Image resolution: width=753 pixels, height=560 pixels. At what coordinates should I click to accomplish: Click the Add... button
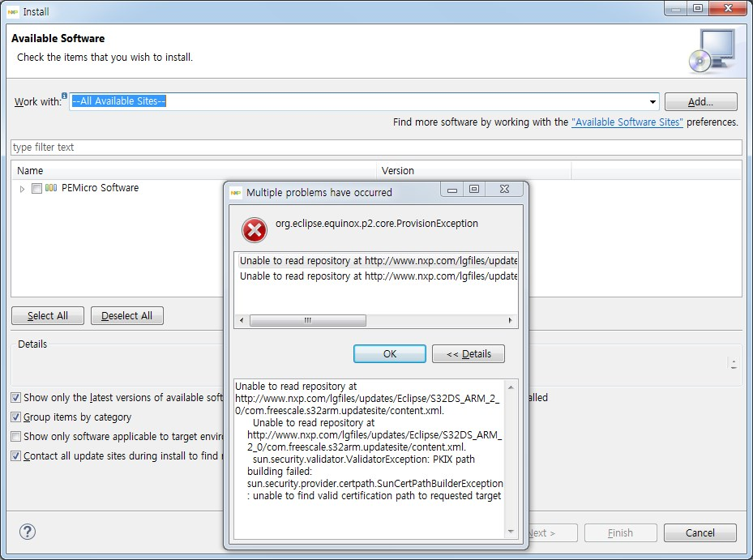coord(700,102)
